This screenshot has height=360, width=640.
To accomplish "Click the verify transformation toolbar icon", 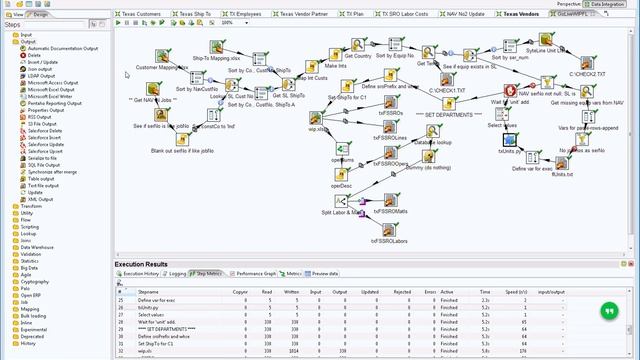I will (x=173, y=23).
